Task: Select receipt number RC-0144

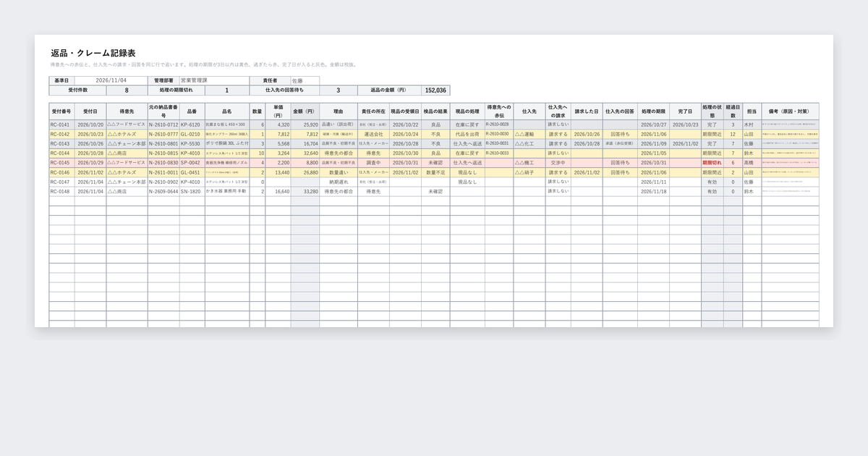Action: coord(60,153)
